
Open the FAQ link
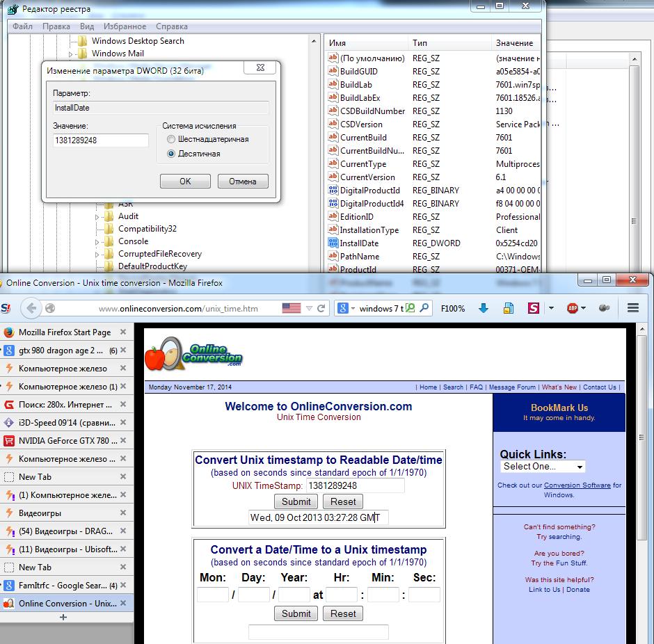[x=476, y=387]
